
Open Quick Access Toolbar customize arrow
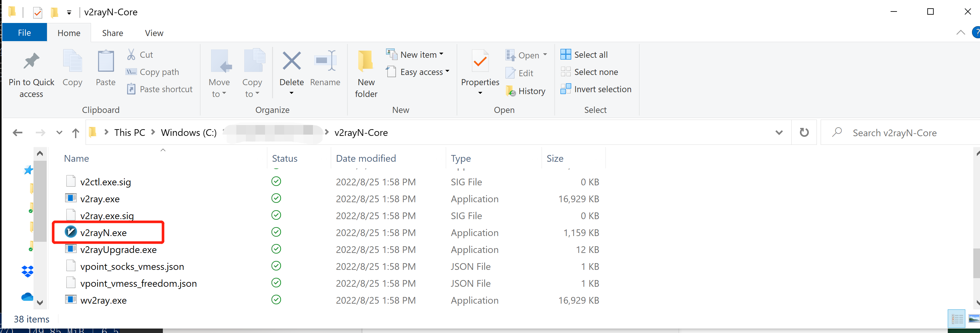(x=69, y=12)
